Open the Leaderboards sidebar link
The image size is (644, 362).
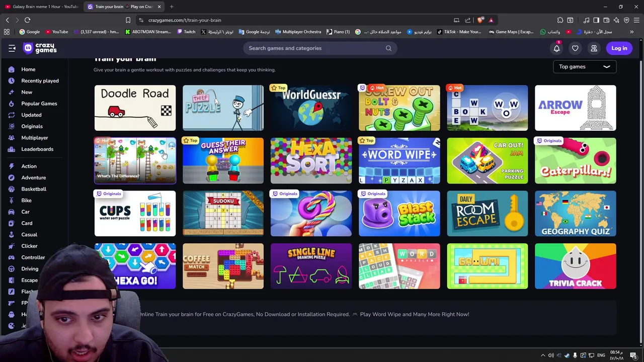point(37,149)
